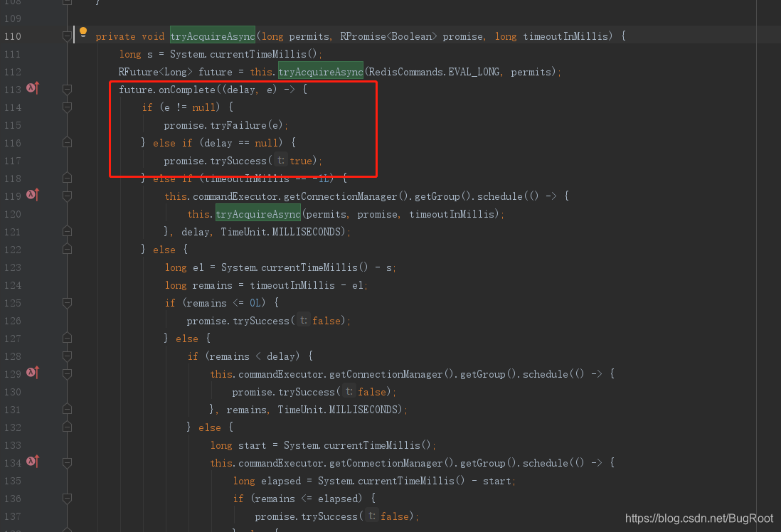Viewport: 781px width, 532px height.
Task: Click line number 124 in the gutter
Action: click(13, 285)
